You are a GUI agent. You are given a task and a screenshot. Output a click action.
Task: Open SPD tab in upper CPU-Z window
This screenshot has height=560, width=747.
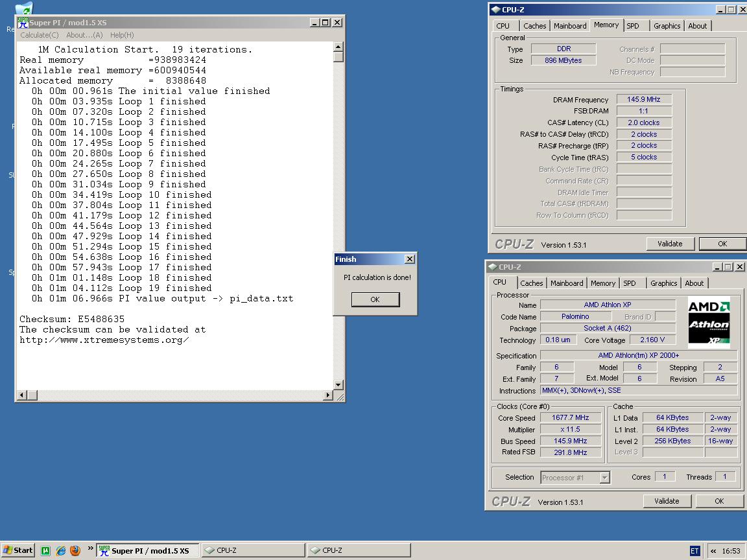coord(633,26)
